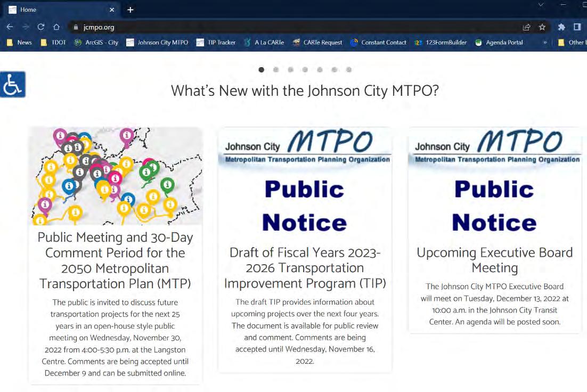Open the Extensions puzzle icon
The width and height of the screenshot is (587, 392).
point(561,27)
